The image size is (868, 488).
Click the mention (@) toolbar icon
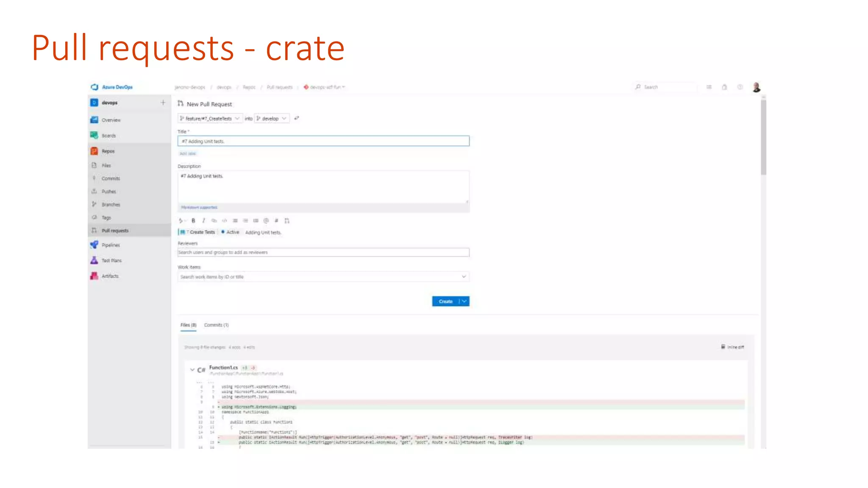coord(266,220)
